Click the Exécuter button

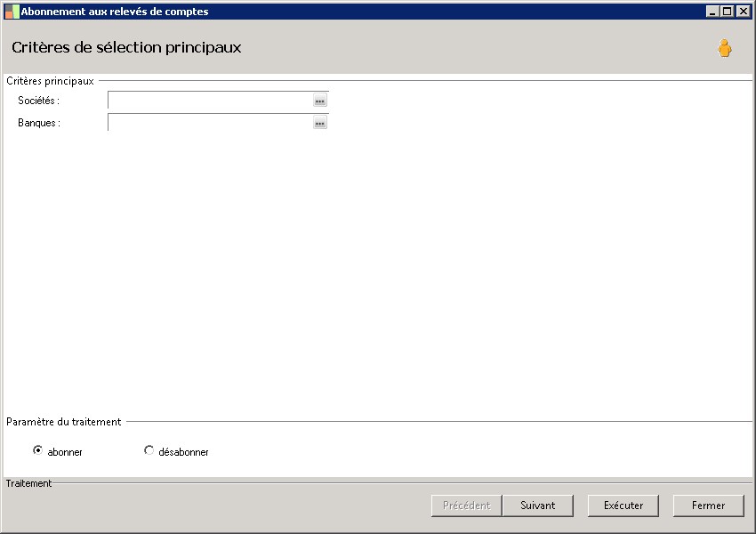click(x=623, y=506)
